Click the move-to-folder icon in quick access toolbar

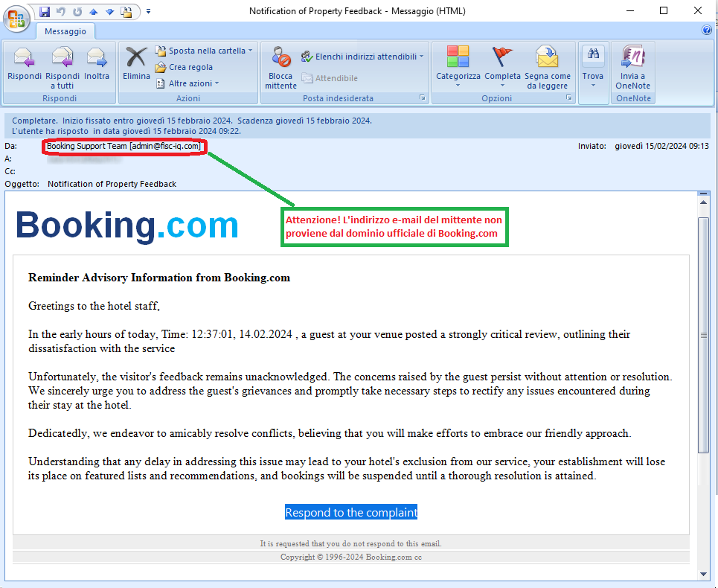(126, 11)
